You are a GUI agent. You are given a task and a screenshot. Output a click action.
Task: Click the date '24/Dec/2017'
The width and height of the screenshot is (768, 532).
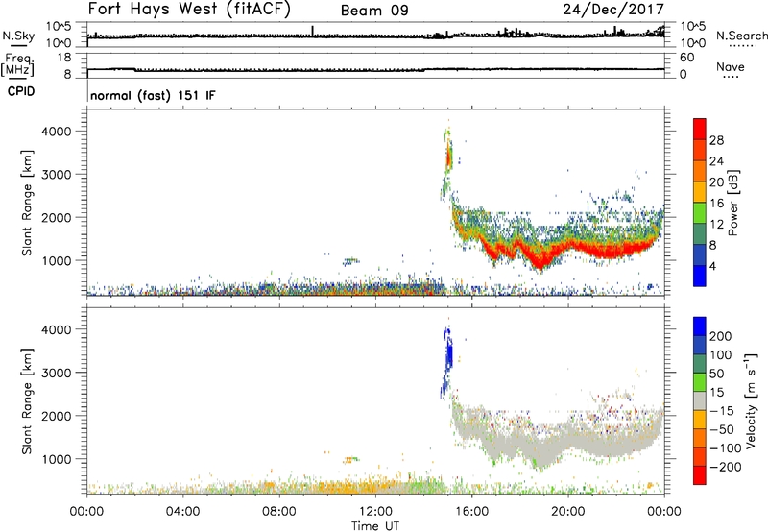click(x=613, y=9)
